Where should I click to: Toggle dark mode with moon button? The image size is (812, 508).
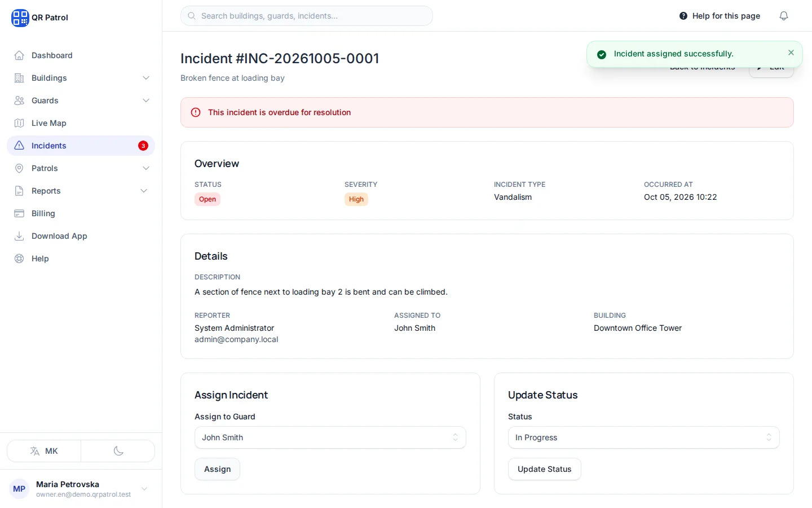tap(118, 451)
